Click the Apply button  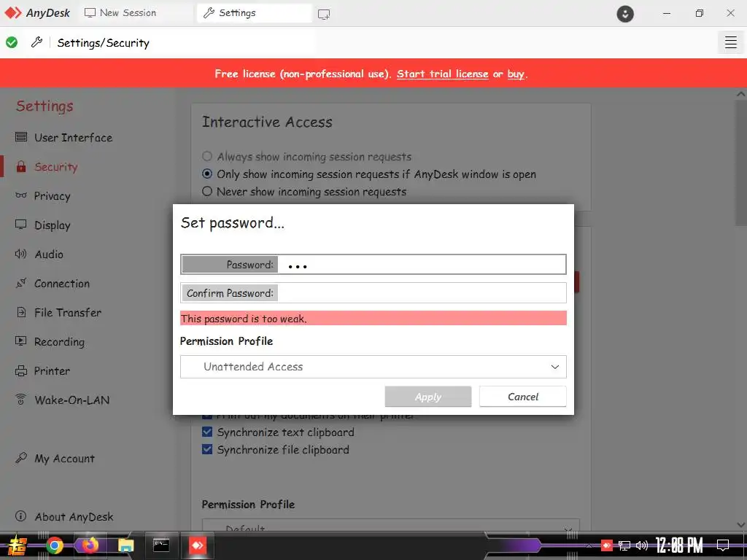[x=427, y=397]
